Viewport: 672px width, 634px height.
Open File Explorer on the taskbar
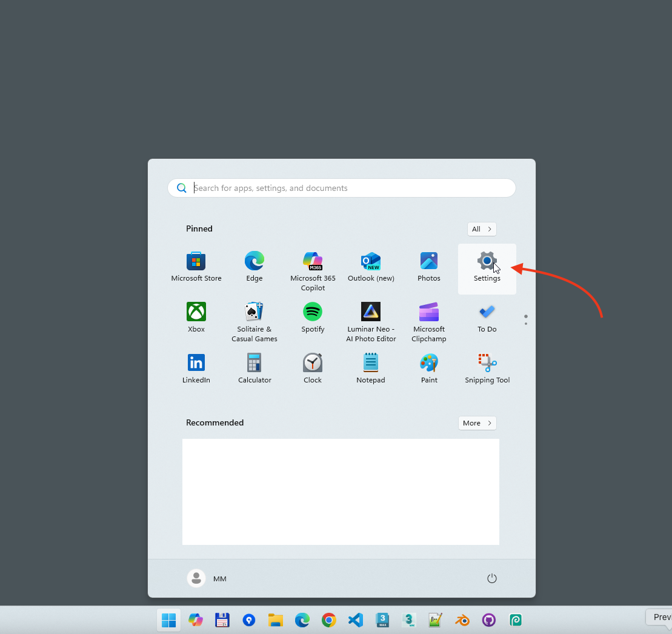tap(276, 620)
